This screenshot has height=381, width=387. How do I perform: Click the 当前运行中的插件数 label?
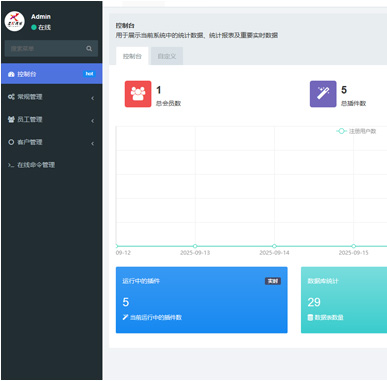(x=156, y=317)
